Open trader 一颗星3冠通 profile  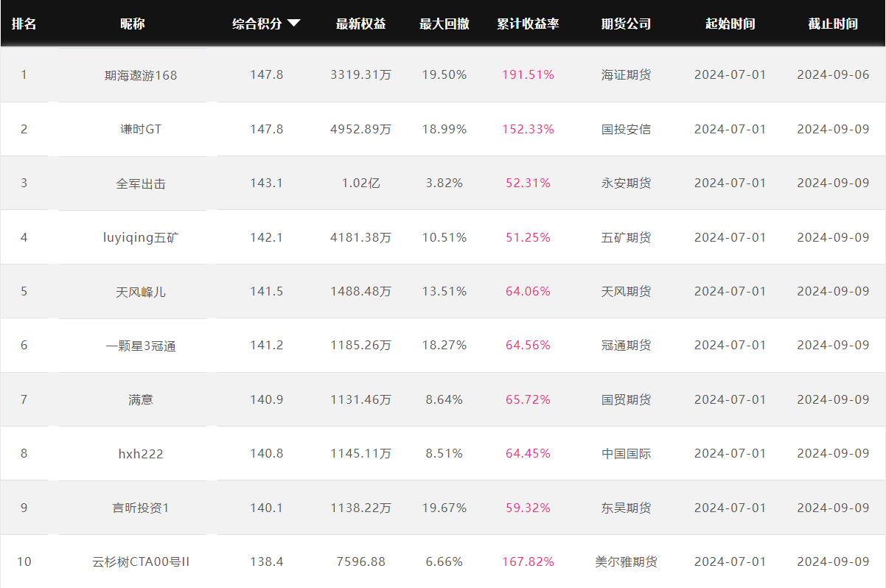141,346
